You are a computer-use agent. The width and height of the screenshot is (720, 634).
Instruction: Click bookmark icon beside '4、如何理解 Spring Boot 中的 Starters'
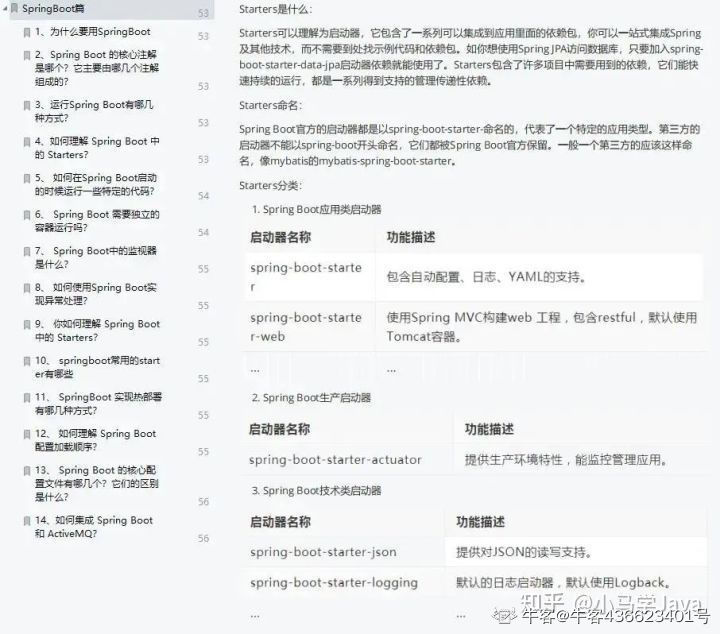point(27,142)
